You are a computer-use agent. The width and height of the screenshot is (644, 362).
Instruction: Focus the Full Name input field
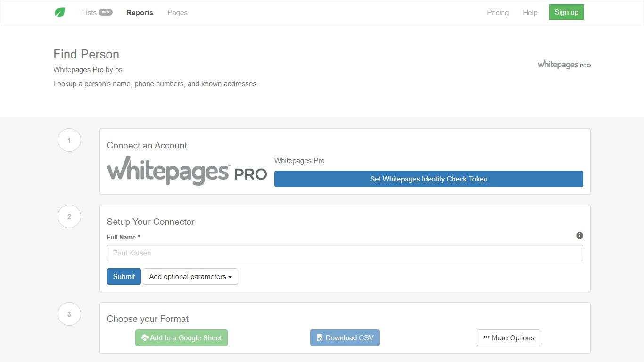coord(345,253)
